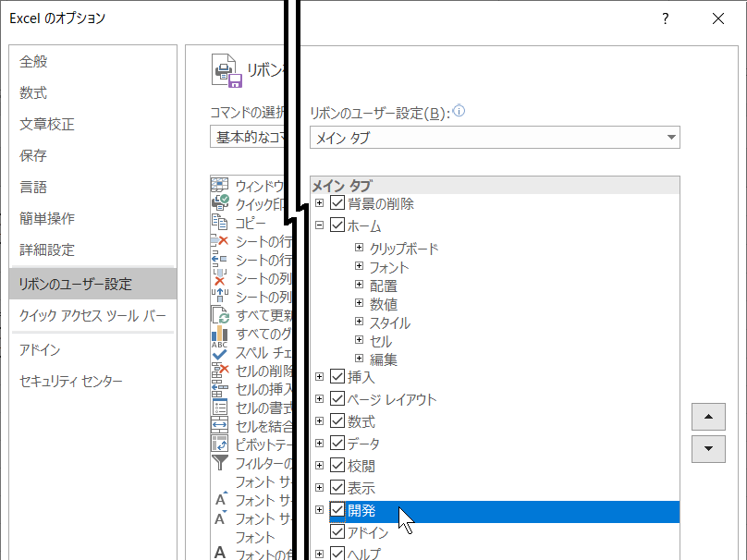
Task: Toggle the アドイン checkbox in tree
Action: 337,531
